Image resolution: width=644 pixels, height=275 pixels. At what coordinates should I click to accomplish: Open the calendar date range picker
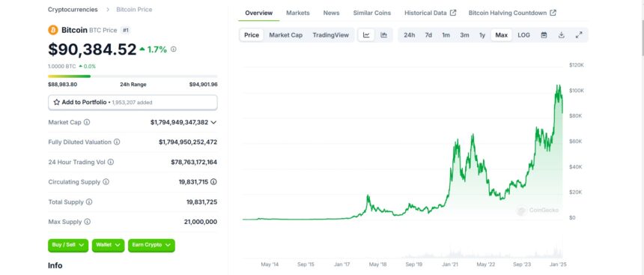(x=544, y=35)
